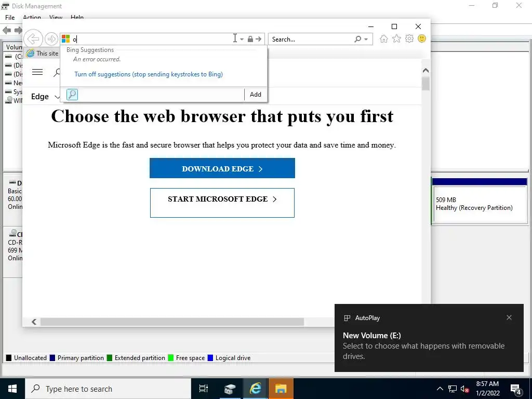Click the 'Primary partition' legend label
This screenshot has width=532, height=399.
point(81,357)
